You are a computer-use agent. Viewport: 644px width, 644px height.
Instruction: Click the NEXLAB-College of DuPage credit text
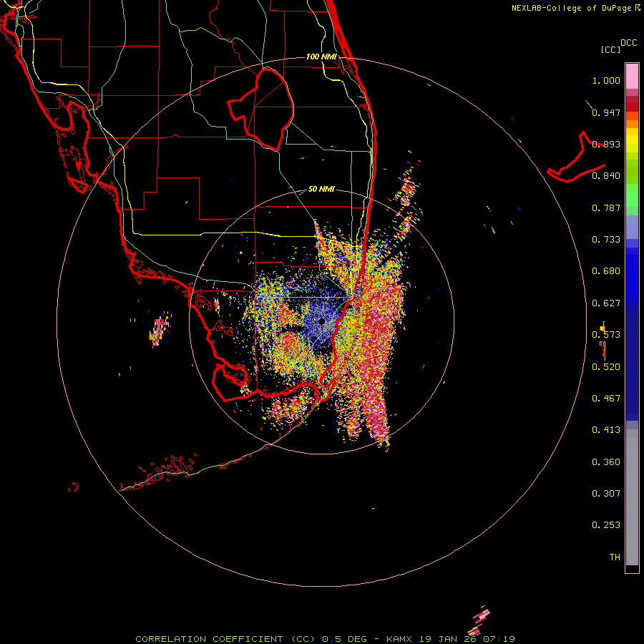(x=572, y=8)
